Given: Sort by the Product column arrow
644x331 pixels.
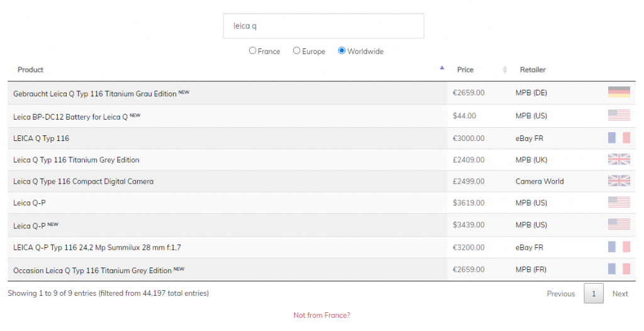Looking at the screenshot, I should pos(441,69).
